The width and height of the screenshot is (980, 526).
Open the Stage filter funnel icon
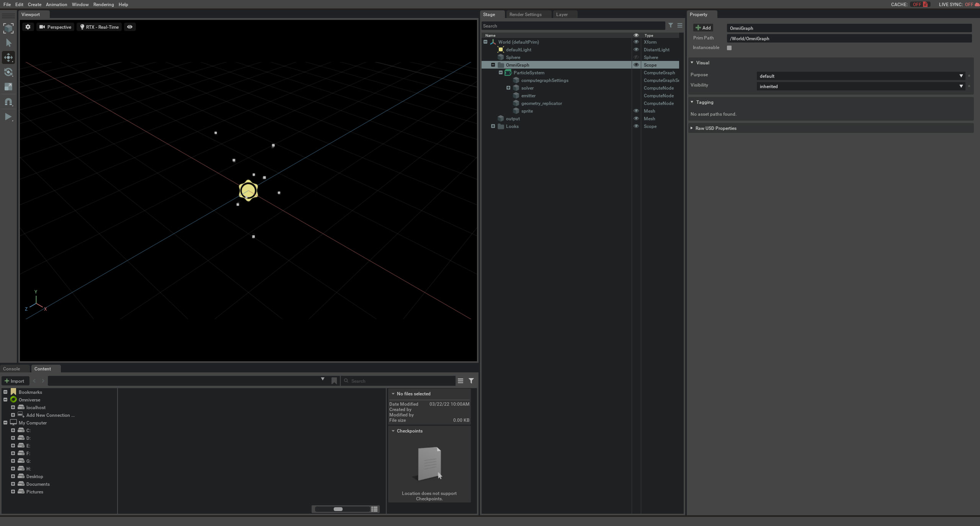pyautogui.click(x=671, y=25)
